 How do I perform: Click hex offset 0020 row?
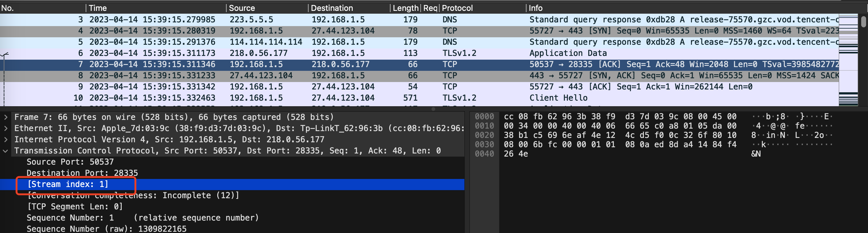(484, 135)
